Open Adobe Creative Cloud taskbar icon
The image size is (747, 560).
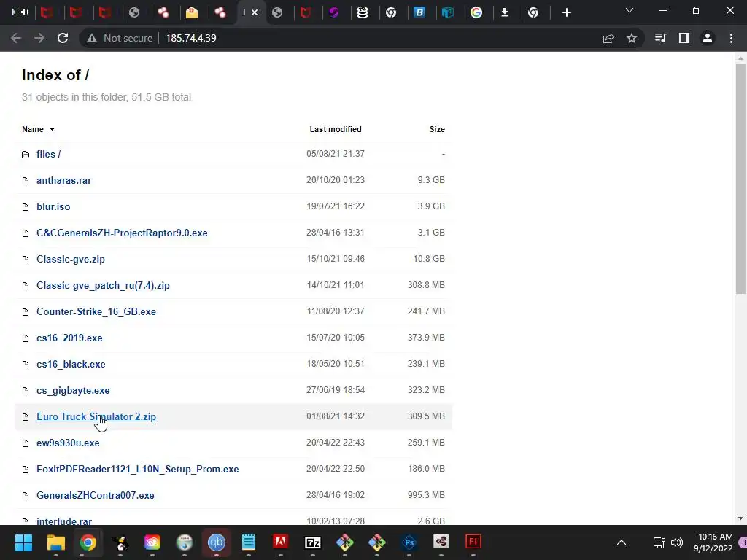(152, 542)
